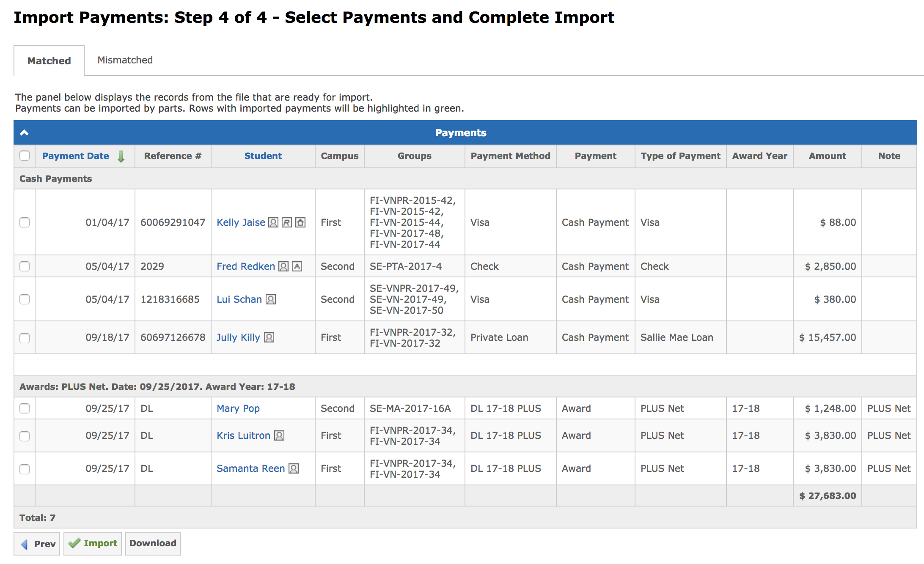The width and height of the screenshot is (924, 564).
Task: Go back with the Prev button
Action: click(x=37, y=544)
